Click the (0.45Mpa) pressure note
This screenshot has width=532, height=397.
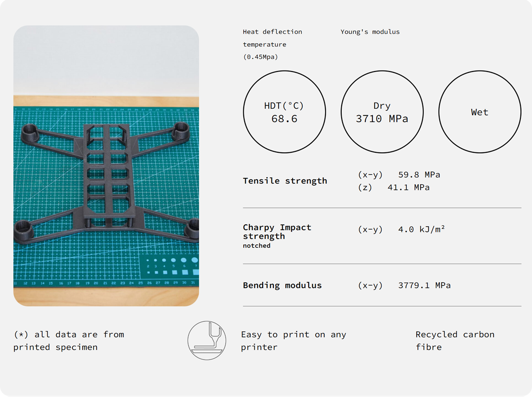(x=260, y=57)
